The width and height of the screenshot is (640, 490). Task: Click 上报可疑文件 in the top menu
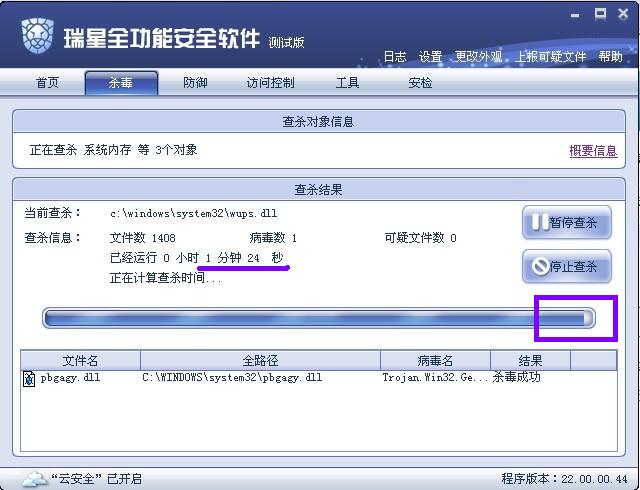(551, 56)
